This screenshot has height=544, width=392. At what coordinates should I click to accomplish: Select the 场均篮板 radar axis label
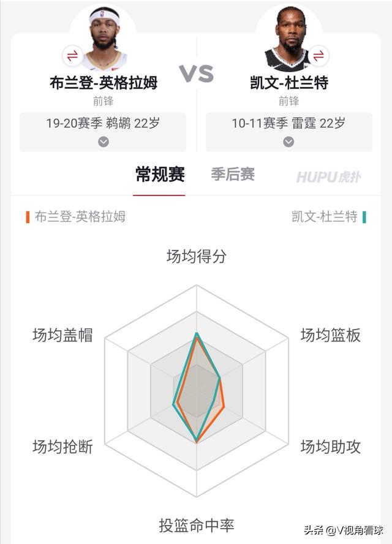pos(331,335)
